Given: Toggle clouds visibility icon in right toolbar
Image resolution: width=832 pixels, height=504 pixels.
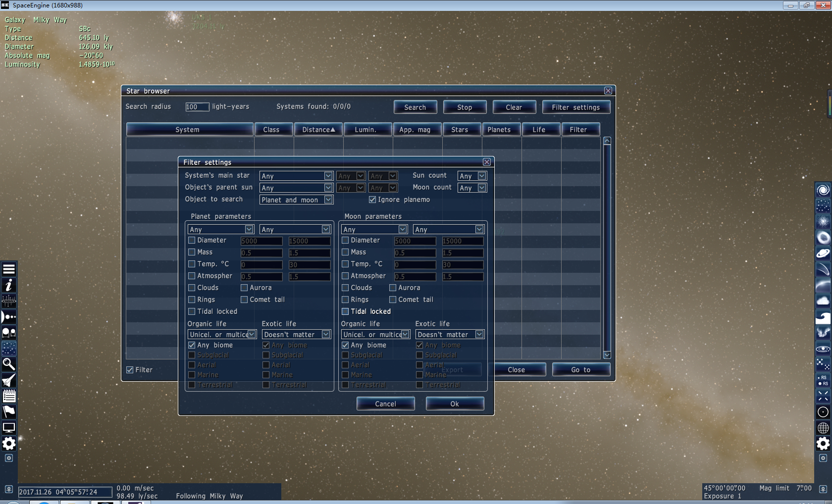Looking at the screenshot, I should click(x=823, y=301).
